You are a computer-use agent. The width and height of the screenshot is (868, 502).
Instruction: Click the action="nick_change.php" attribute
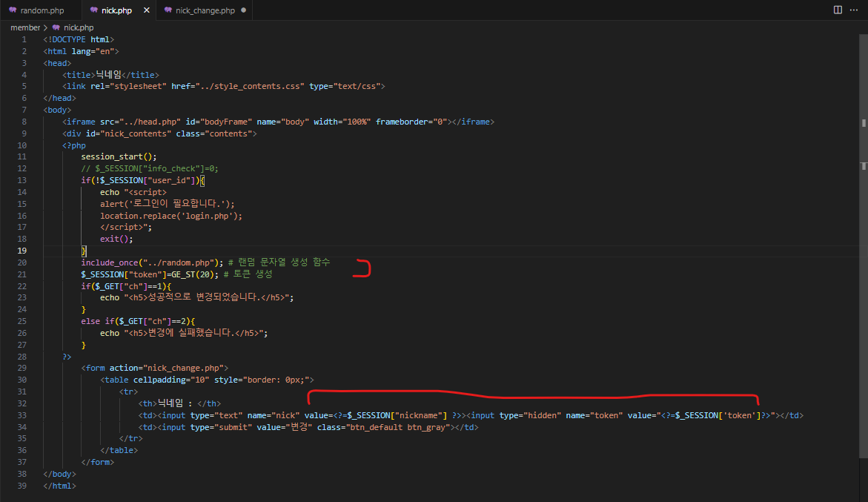(166, 368)
